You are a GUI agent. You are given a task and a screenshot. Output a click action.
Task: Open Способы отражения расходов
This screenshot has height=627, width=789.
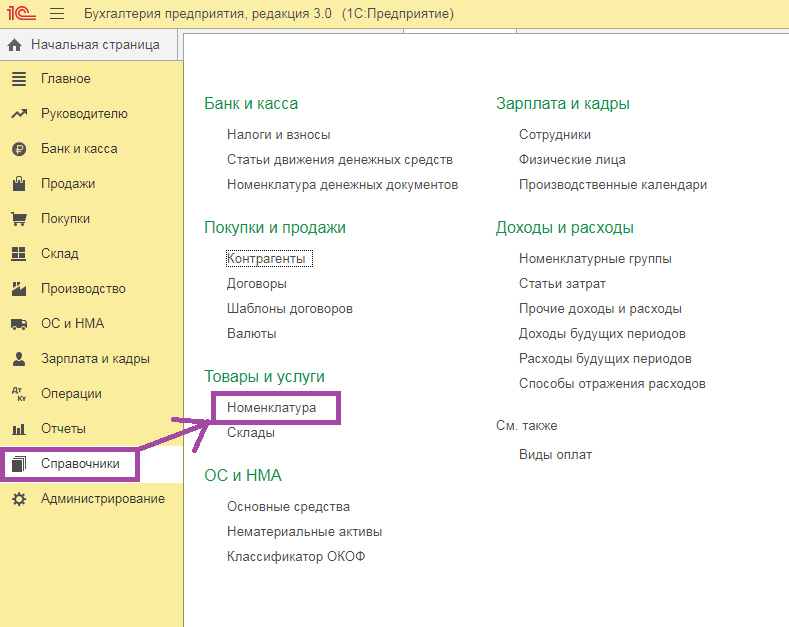612,383
